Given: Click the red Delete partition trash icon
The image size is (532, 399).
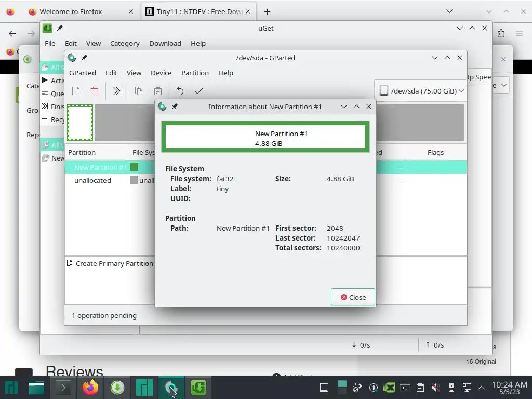Looking at the screenshot, I should click(95, 91).
